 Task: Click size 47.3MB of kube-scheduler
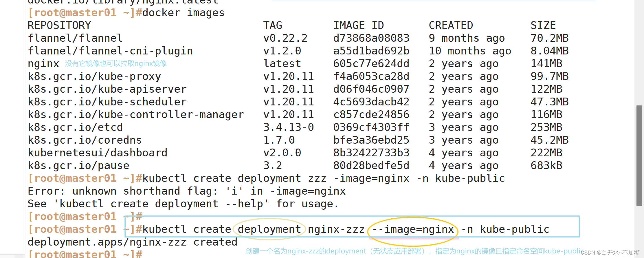[x=550, y=102]
